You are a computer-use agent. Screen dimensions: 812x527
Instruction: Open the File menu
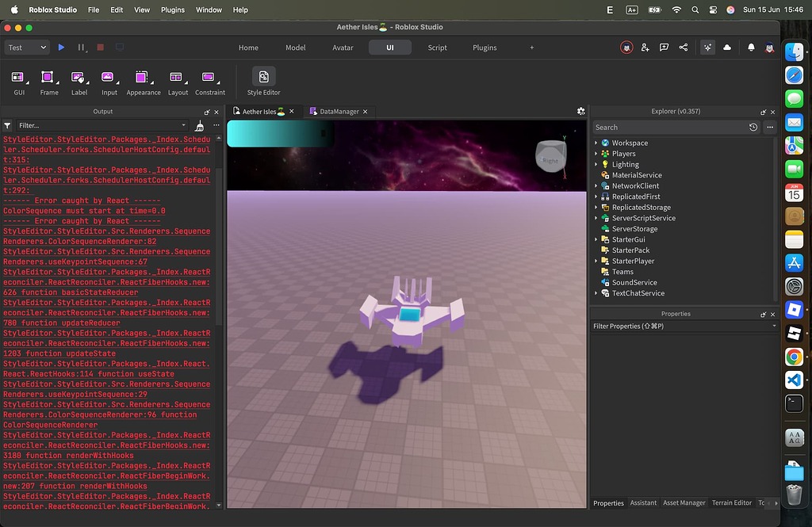pyautogui.click(x=94, y=10)
